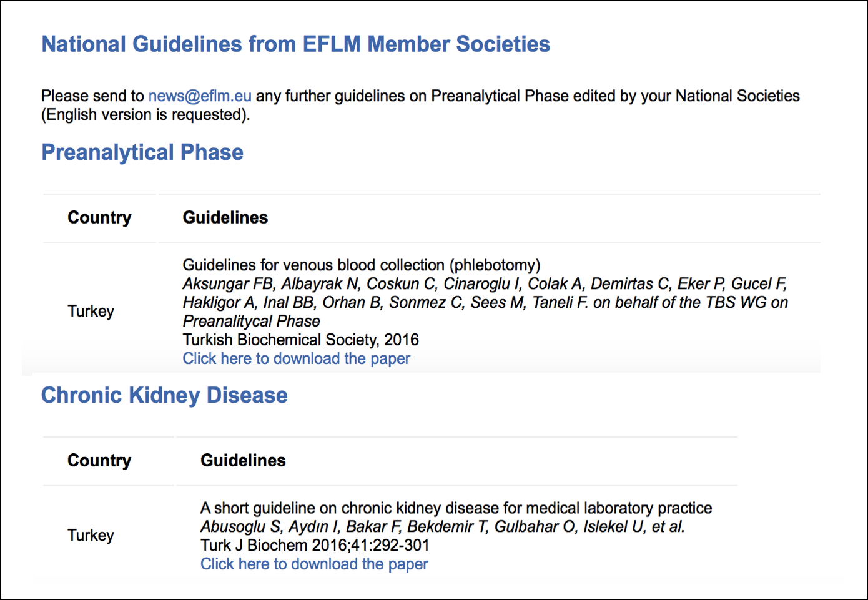Click Guidelines column header in Preanalytical table
This screenshot has width=868, height=600.
[x=225, y=217]
